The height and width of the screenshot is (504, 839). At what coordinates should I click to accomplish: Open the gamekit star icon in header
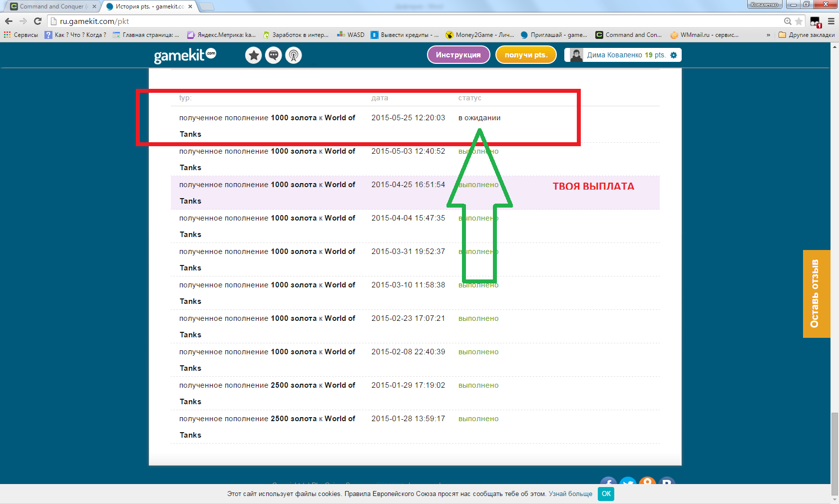pos(254,55)
